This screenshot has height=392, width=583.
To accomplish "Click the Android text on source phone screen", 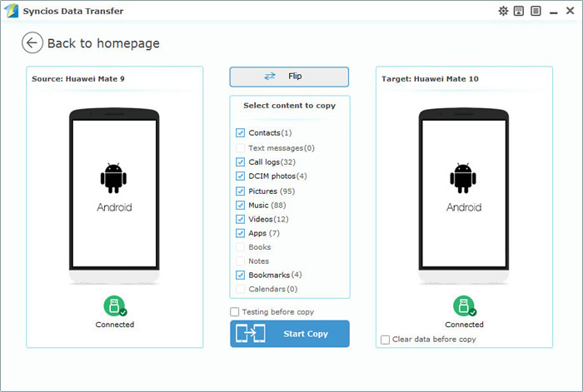I will point(115,207).
